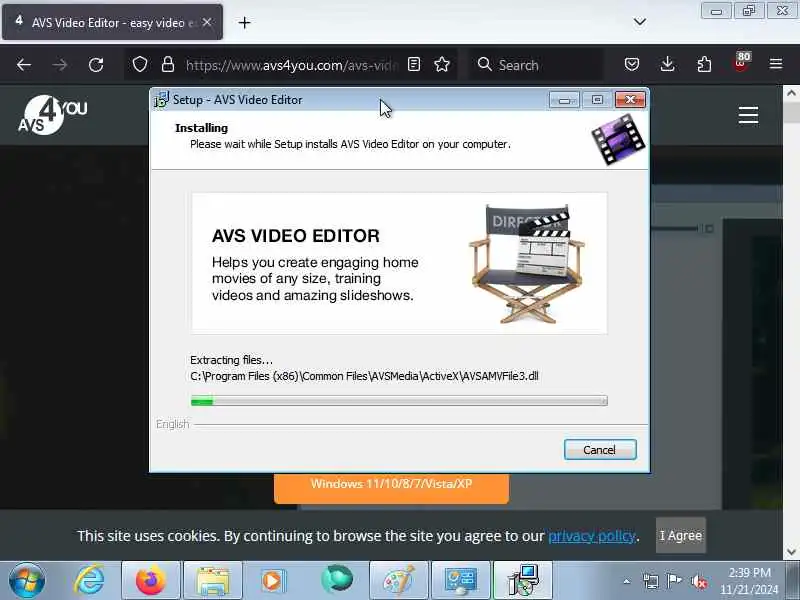Toggle reader view in address bar
This screenshot has width=800, height=600.
(414, 64)
